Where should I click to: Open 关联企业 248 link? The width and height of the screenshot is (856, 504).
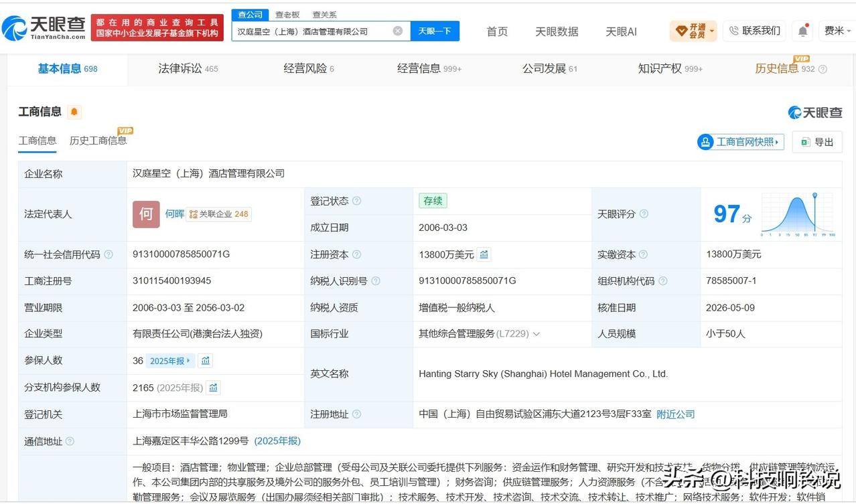219,214
